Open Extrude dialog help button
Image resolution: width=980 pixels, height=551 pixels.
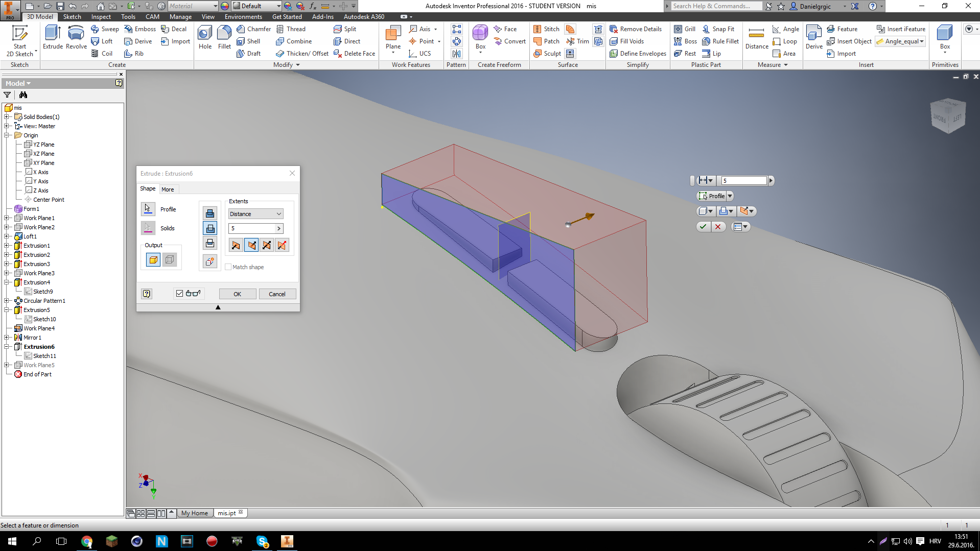[x=147, y=294]
